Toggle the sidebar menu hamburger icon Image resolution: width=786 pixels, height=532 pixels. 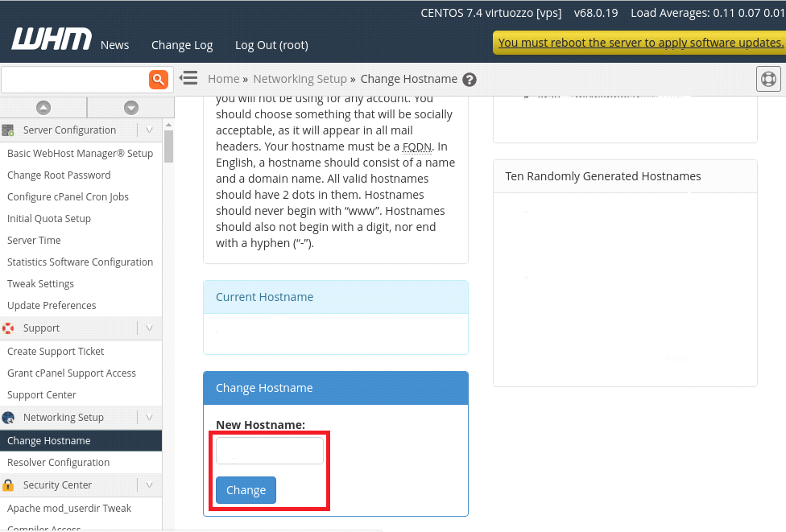coord(189,78)
